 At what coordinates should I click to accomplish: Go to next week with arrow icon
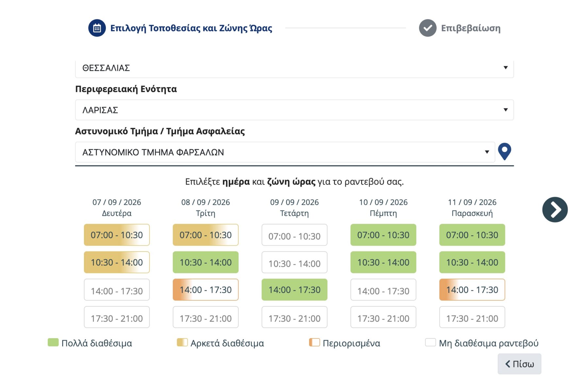(555, 210)
